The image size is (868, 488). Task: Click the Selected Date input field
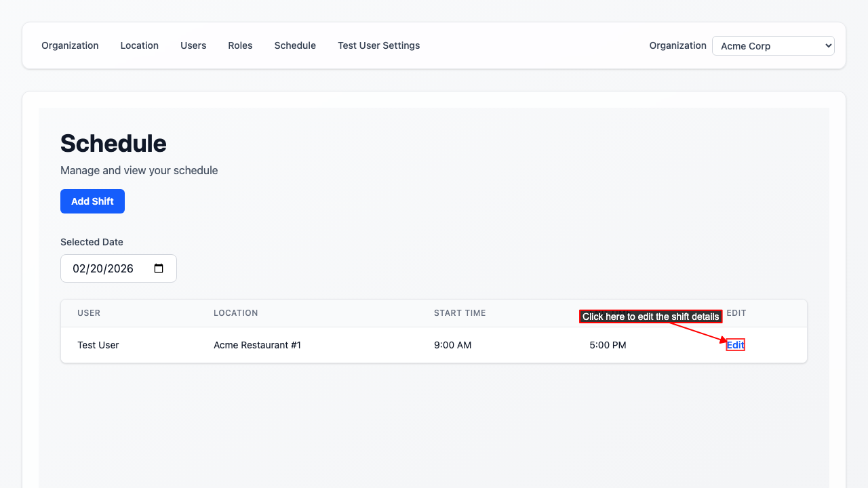point(108,268)
